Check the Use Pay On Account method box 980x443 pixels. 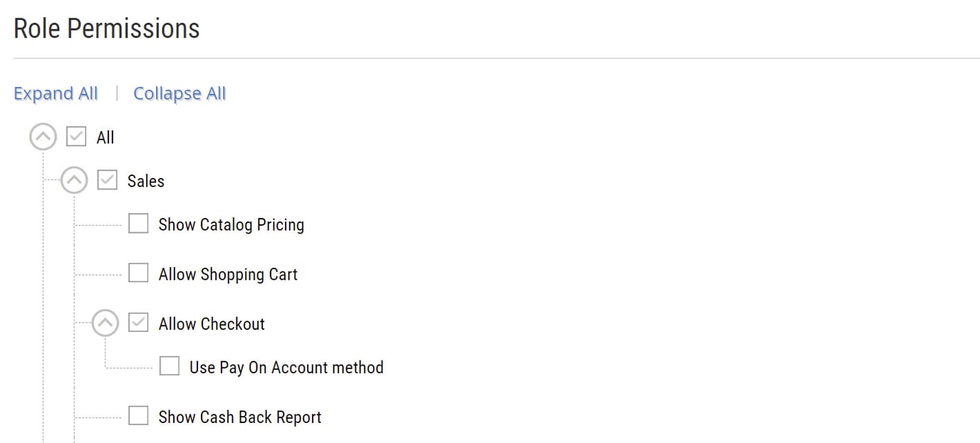tap(169, 365)
